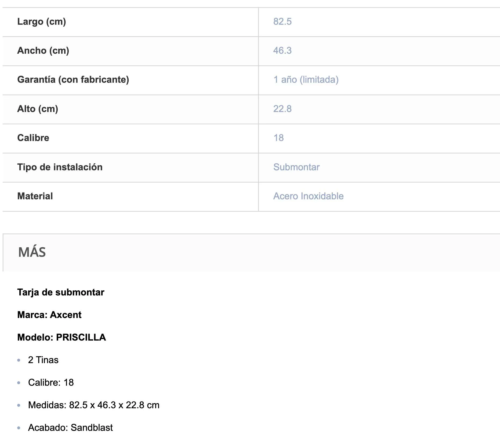Select the Acabado: Sandblast bullet item

click(70, 428)
